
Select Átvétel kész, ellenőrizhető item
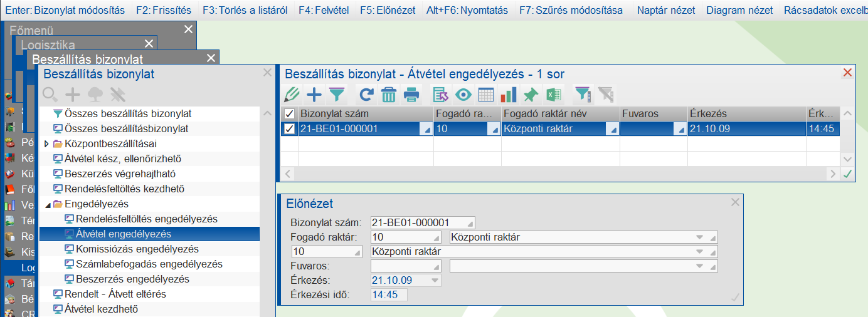click(x=124, y=159)
